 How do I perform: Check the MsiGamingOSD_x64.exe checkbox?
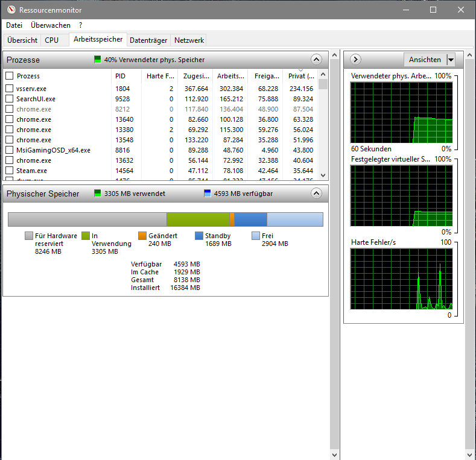tap(10, 150)
